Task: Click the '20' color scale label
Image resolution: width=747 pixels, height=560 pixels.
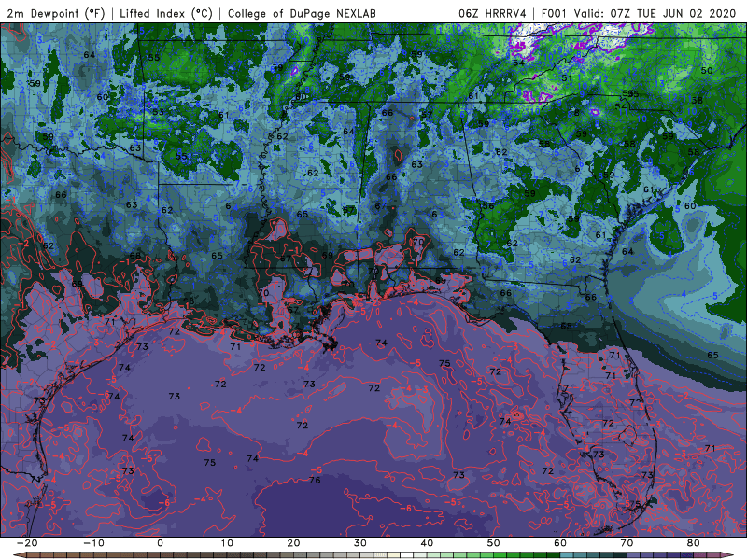Action: 293,543
